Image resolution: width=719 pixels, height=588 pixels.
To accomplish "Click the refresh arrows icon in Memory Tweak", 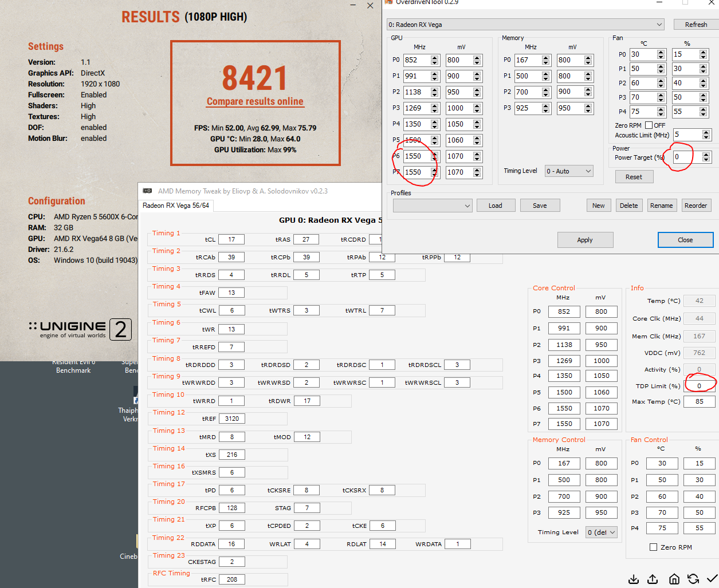I will click(693, 579).
